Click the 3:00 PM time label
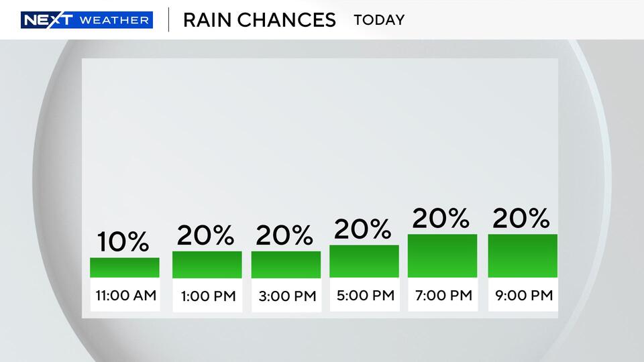644x362 pixels. point(286,296)
